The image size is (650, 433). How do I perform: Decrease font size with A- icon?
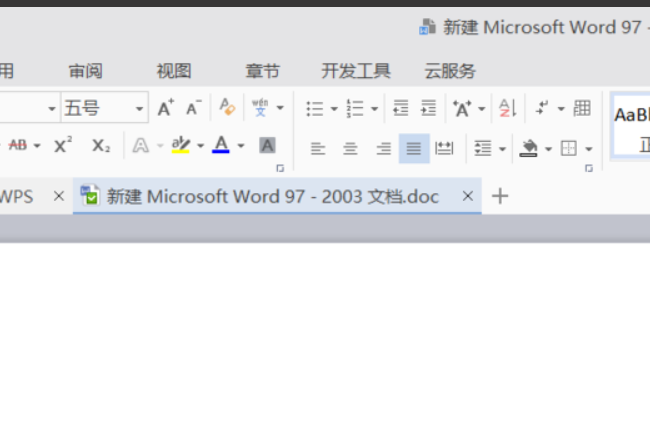click(x=193, y=108)
